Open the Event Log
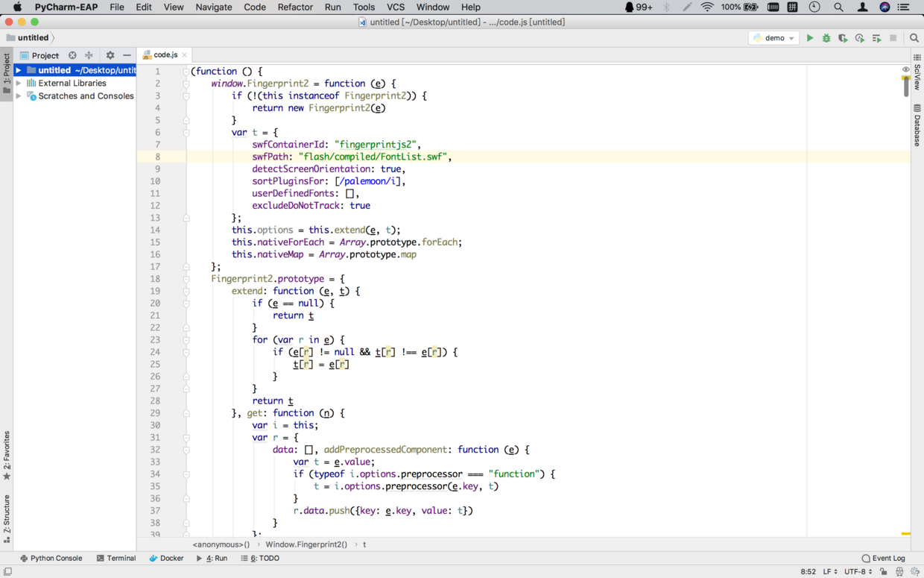The image size is (924, 578). click(884, 558)
